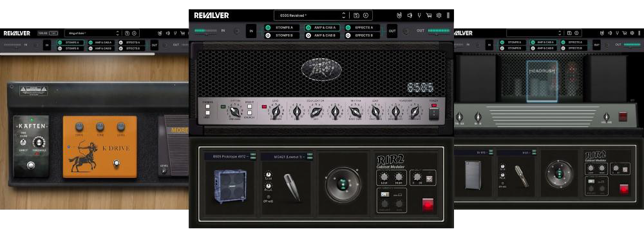Select AMP & CAB A tab in left window
Screen dimensions: 644x238
pos(101,43)
